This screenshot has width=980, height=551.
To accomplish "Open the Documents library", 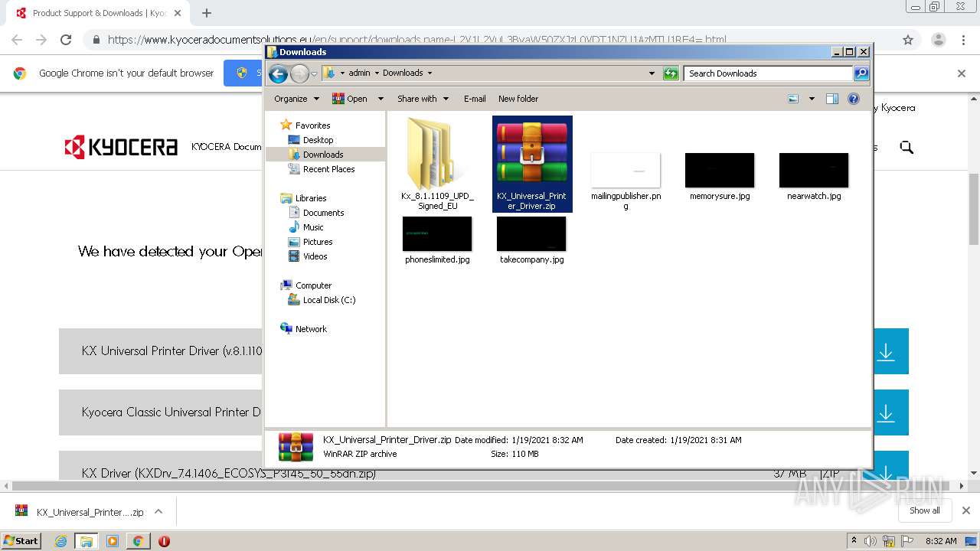I will point(323,213).
